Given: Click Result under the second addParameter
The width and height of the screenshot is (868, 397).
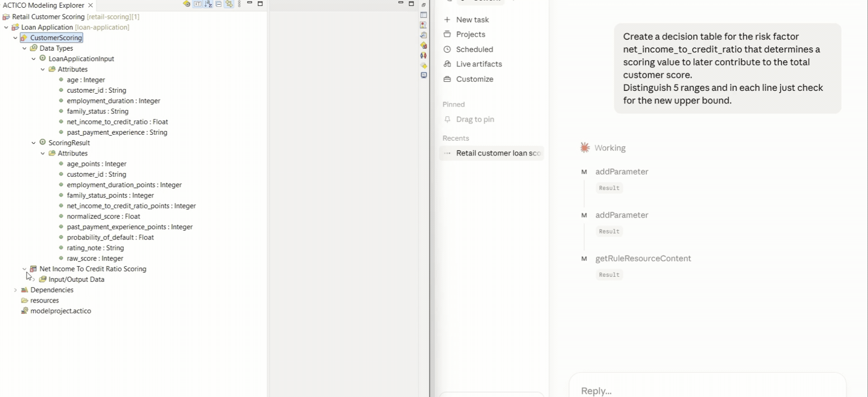Looking at the screenshot, I should (609, 231).
